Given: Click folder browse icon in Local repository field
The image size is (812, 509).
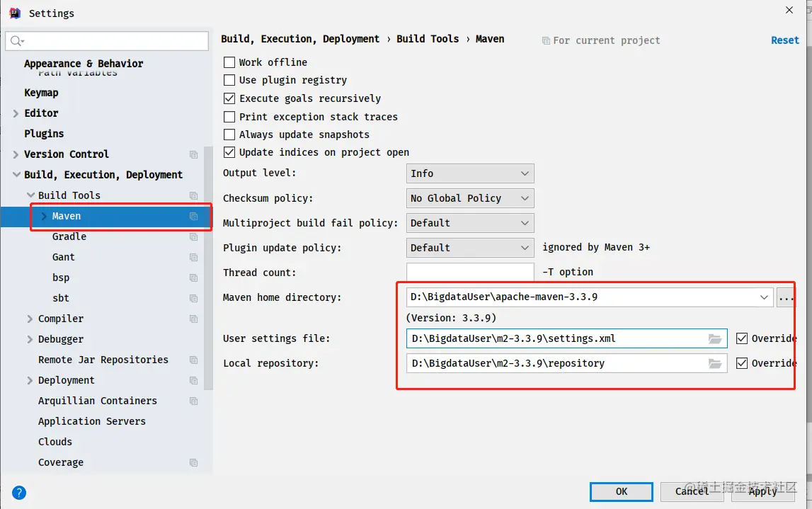Looking at the screenshot, I should click(714, 363).
